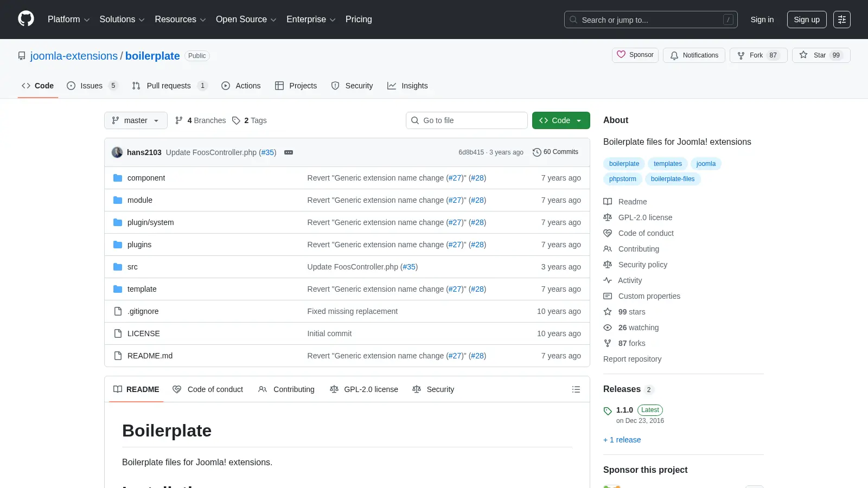The height and width of the screenshot is (488, 868).
Task: Open the Insights tab
Action: pyautogui.click(x=407, y=86)
